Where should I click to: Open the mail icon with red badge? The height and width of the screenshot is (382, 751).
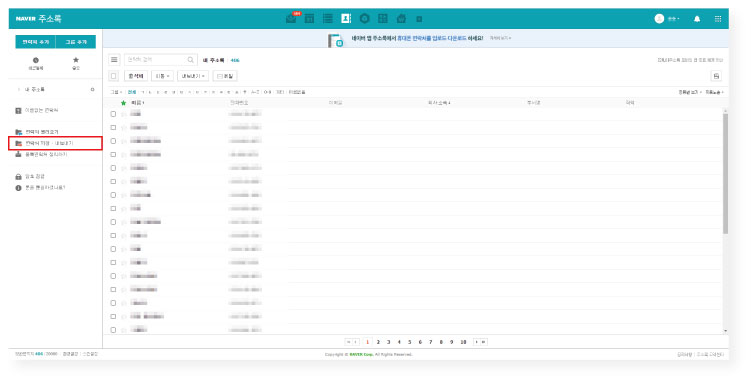[x=291, y=19]
